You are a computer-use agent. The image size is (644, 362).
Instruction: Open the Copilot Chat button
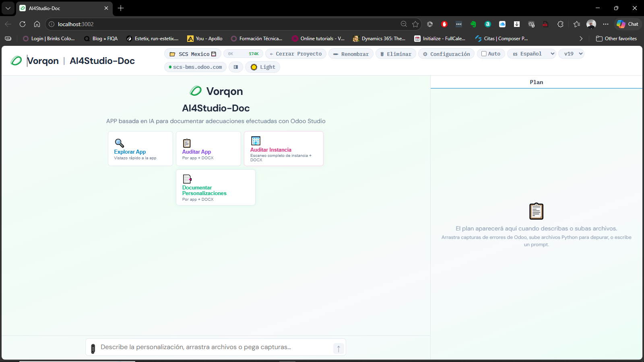(x=627, y=24)
